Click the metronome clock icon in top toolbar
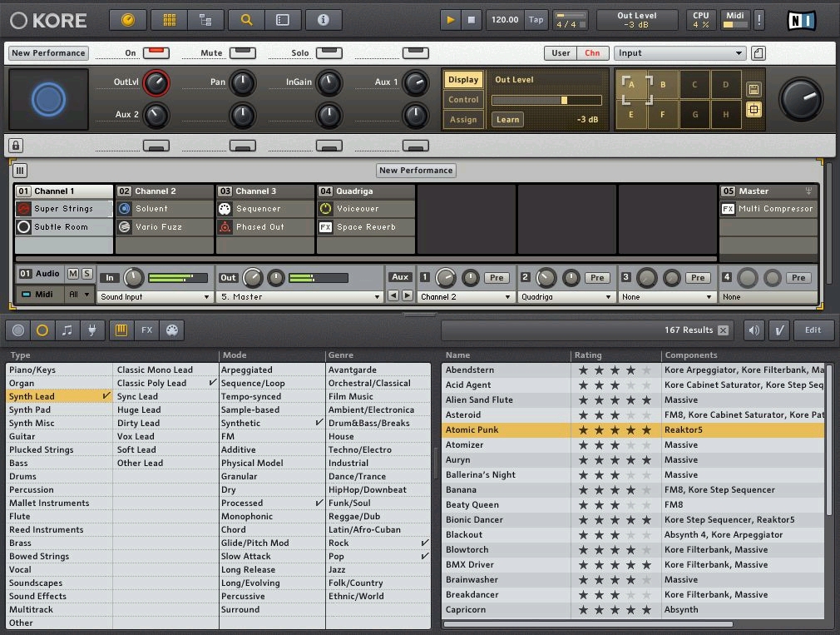The height and width of the screenshot is (635, 840). (x=127, y=20)
